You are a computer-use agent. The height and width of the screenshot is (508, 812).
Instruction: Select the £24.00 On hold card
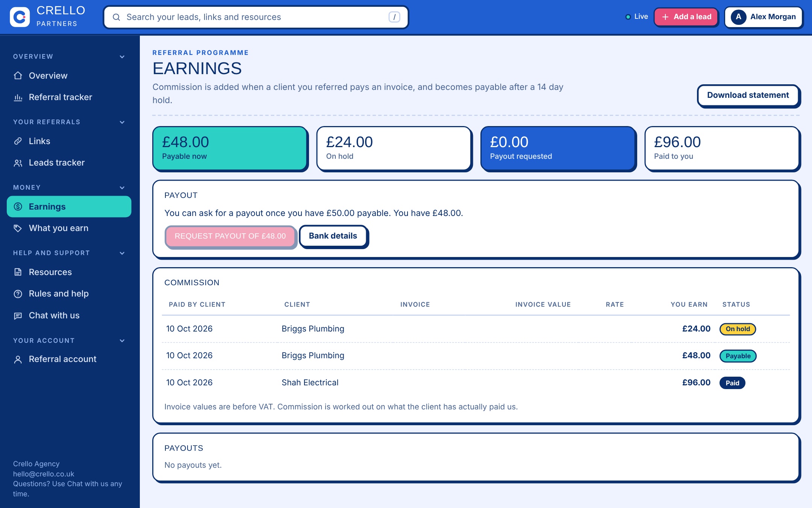pyautogui.click(x=394, y=148)
